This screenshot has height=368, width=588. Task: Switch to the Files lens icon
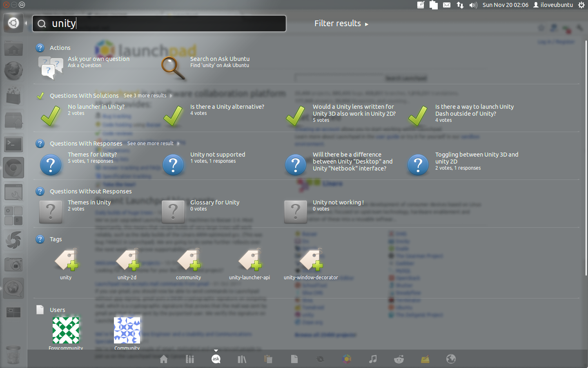pyautogui.click(x=294, y=359)
